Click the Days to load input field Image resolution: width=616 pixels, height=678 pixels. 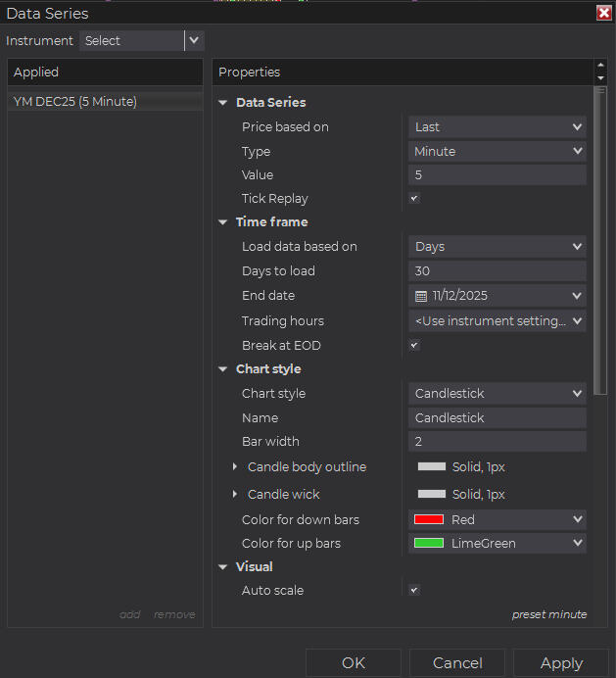497,271
